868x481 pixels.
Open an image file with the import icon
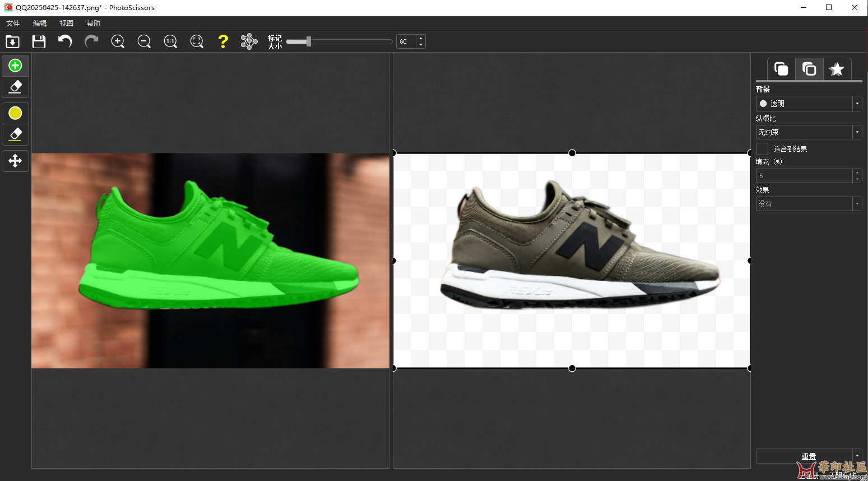(12, 41)
